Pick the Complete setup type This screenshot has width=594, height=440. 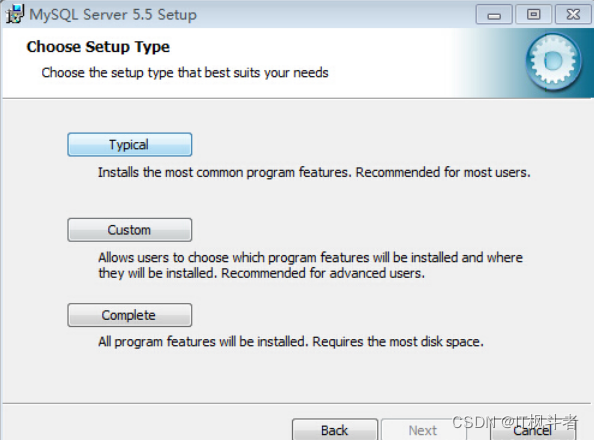(130, 315)
